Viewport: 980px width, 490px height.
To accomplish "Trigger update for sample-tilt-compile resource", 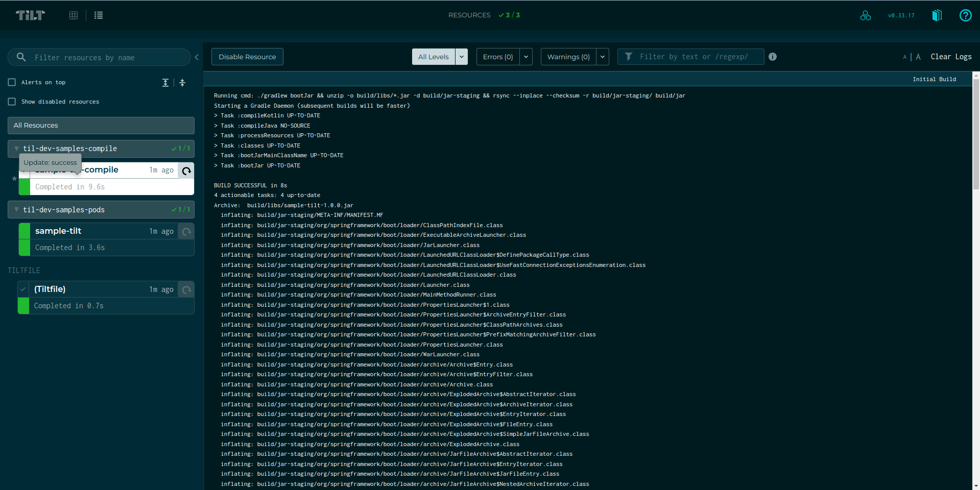I will pyautogui.click(x=186, y=170).
